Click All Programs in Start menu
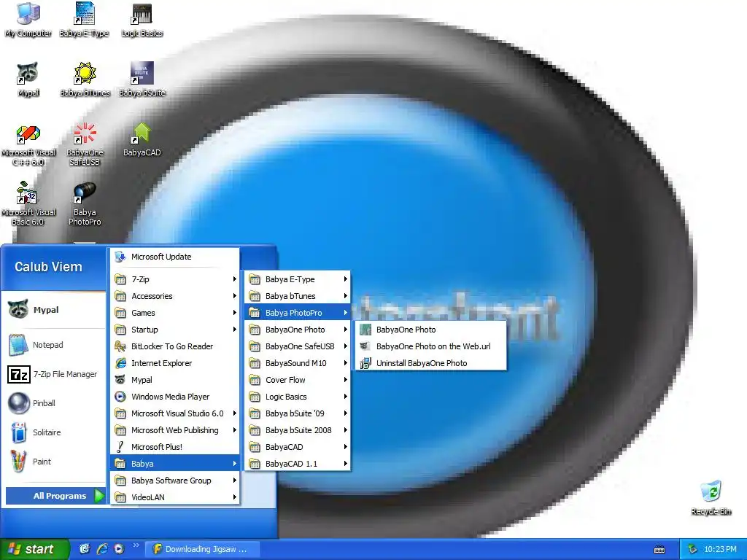 click(55, 496)
